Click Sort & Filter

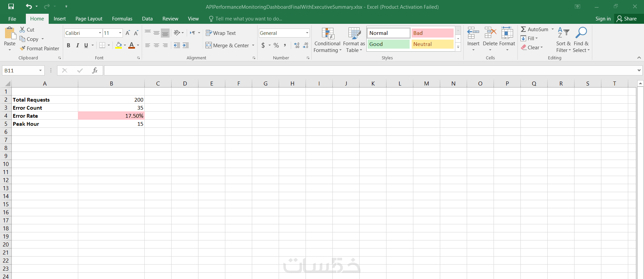pos(563,40)
